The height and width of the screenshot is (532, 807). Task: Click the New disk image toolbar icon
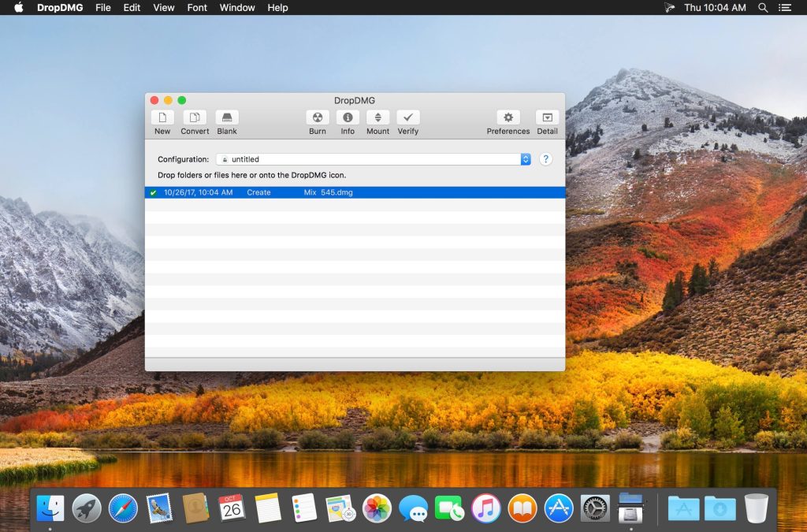[x=162, y=117]
